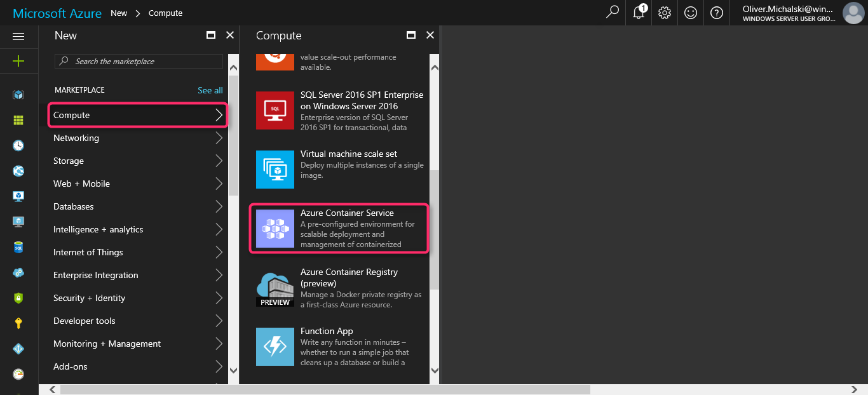Click the New breadcrumb

119,13
